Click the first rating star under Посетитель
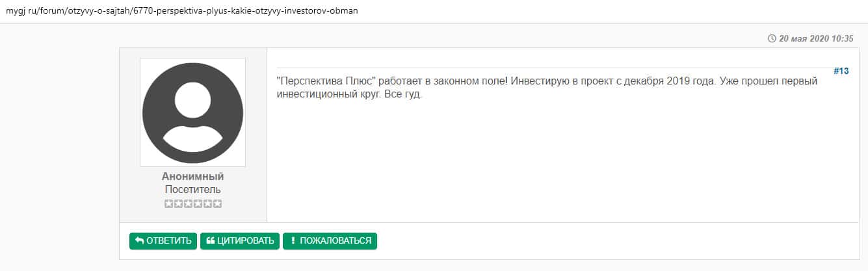This screenshot has height=271, width=868. pos(168,204)
